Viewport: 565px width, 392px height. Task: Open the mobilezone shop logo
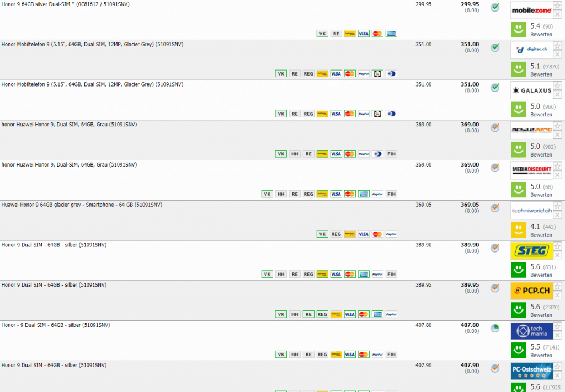(x=531, y=10)
